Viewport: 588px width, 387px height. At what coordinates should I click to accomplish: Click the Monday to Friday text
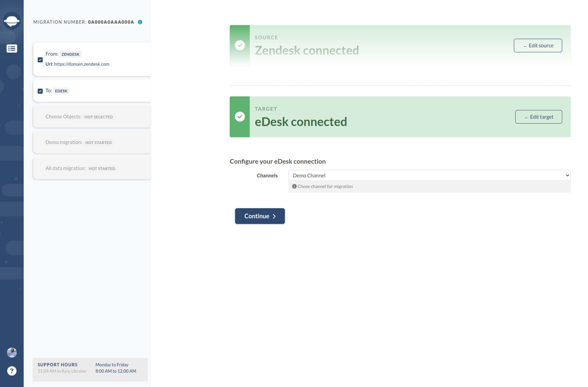tap(112, 365)
